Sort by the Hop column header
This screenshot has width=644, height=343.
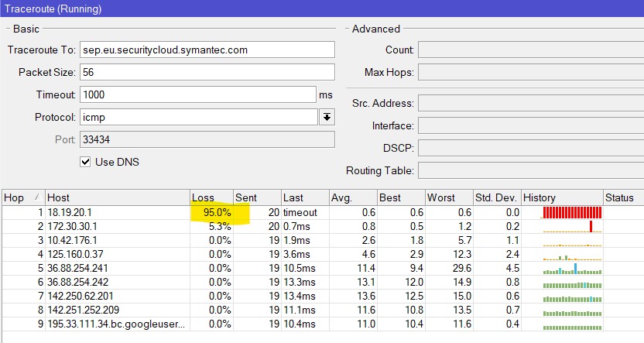23,197
